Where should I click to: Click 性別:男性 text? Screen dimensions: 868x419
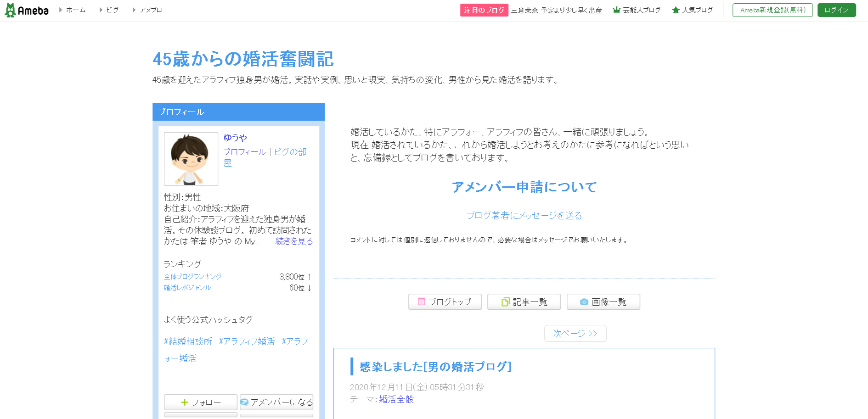(182, 197)
